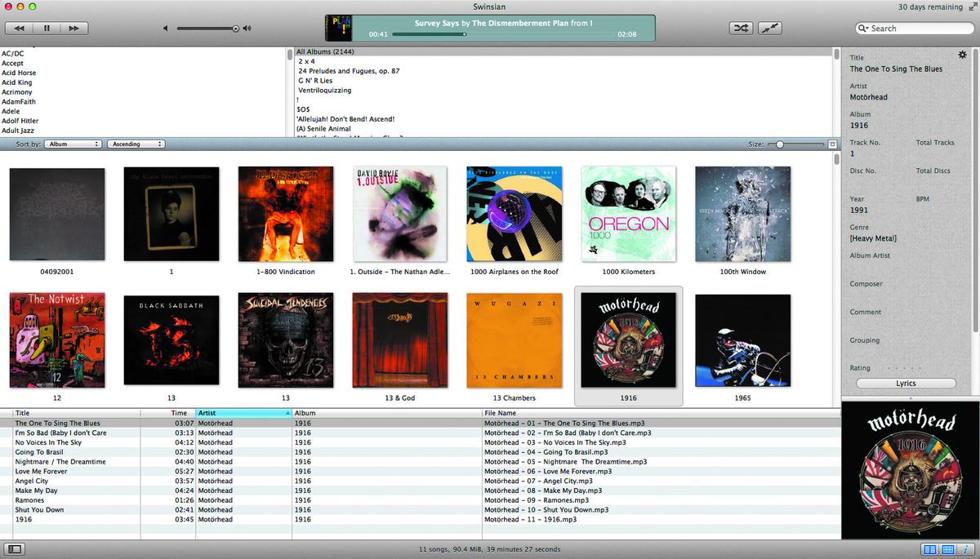Click the now-playing album art in the display
The width and height of the screenshot is (980, 559).
pos(338,28)
